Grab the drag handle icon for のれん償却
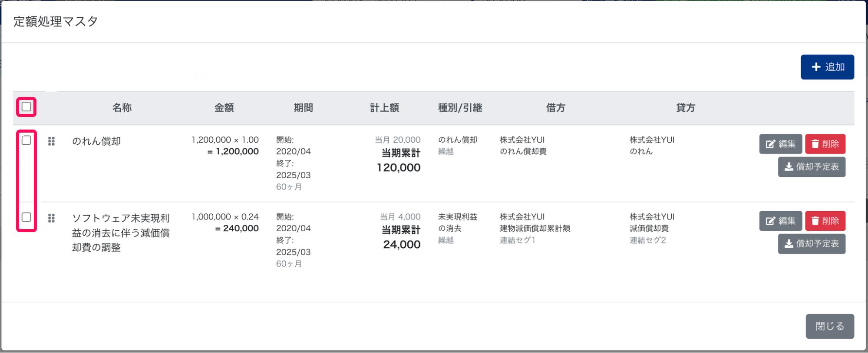This screenshot has height=353, width=868. coord(51,141)
